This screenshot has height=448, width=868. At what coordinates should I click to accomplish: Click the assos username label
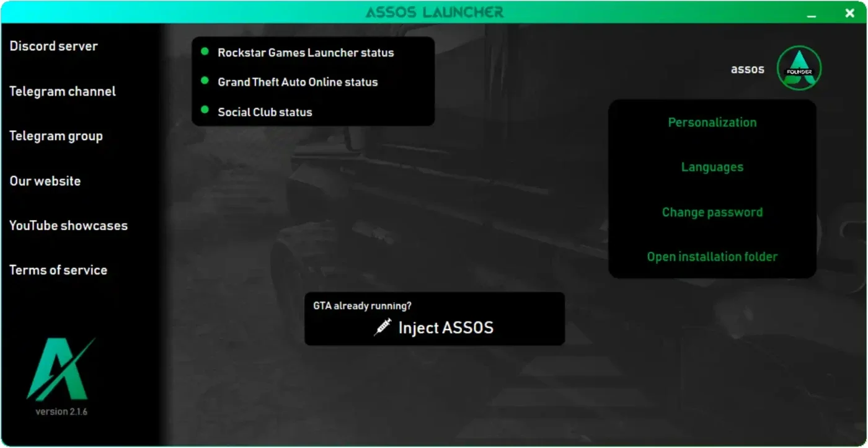click(x=747, y=69)
